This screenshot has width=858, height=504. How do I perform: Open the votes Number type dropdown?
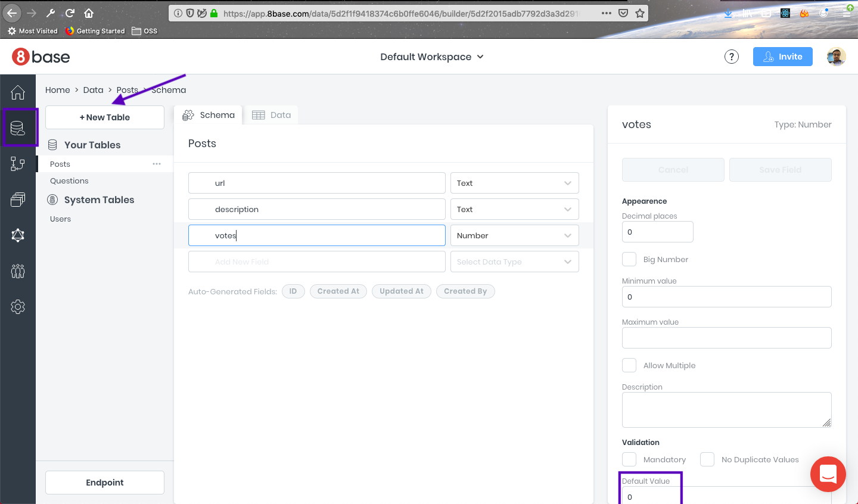coord(515,235)
